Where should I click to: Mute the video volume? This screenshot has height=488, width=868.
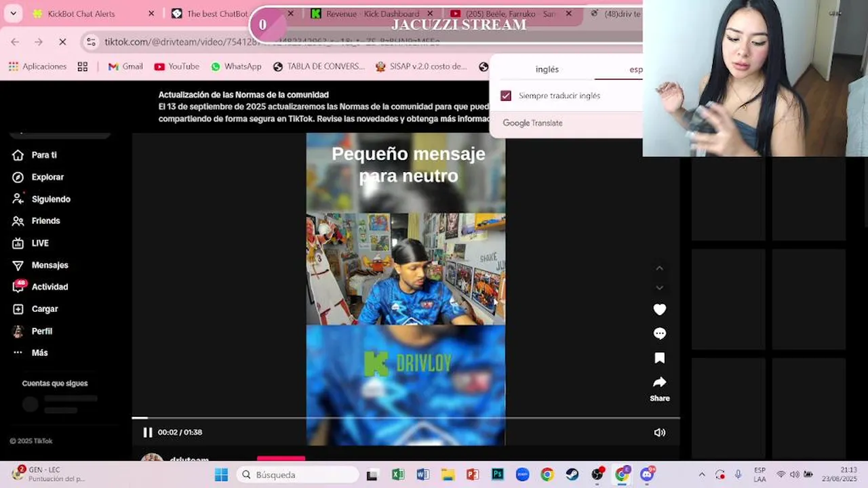(x=659, y=432)
